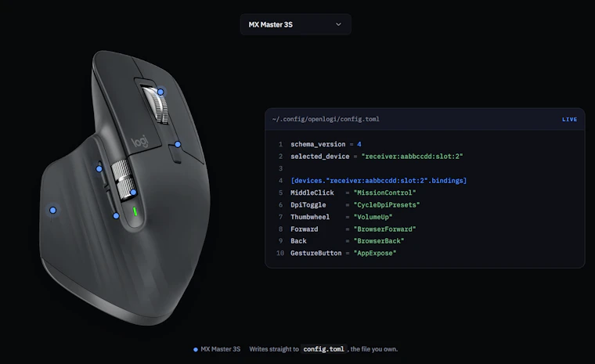Click the Thumbwheel "VolumeUp" binding line

click(341, 217)
